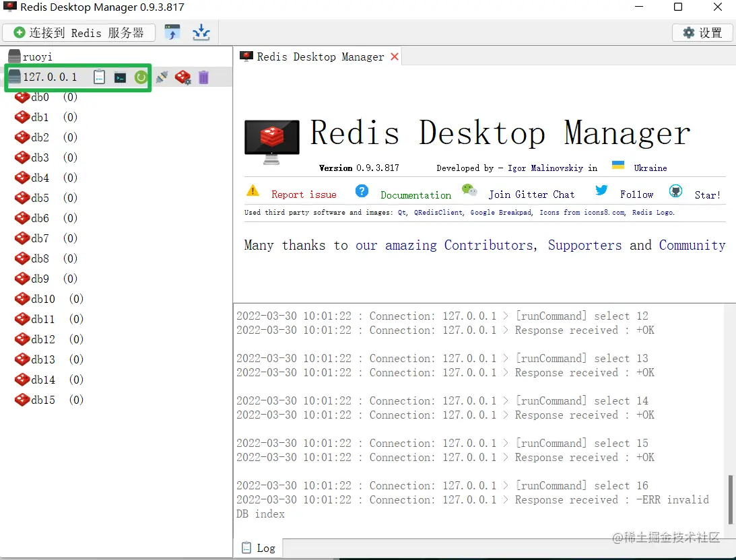Open the Redis Logo link
Image resolution: width=736 pixels, height=560 pixels.
653,213
